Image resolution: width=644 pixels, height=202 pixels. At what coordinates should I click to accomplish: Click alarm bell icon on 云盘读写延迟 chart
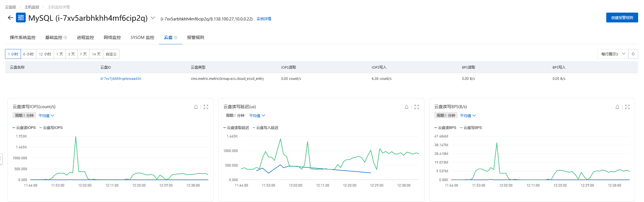coord(407,107)
